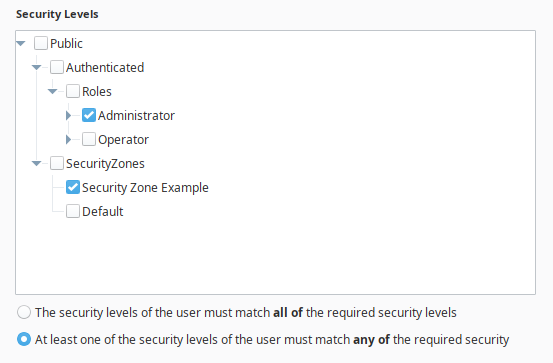Image resolution: width=553 pixels, height=363 pixels.
Task: Check the Operator role checkbox
Action: click(x=89, y=139)
